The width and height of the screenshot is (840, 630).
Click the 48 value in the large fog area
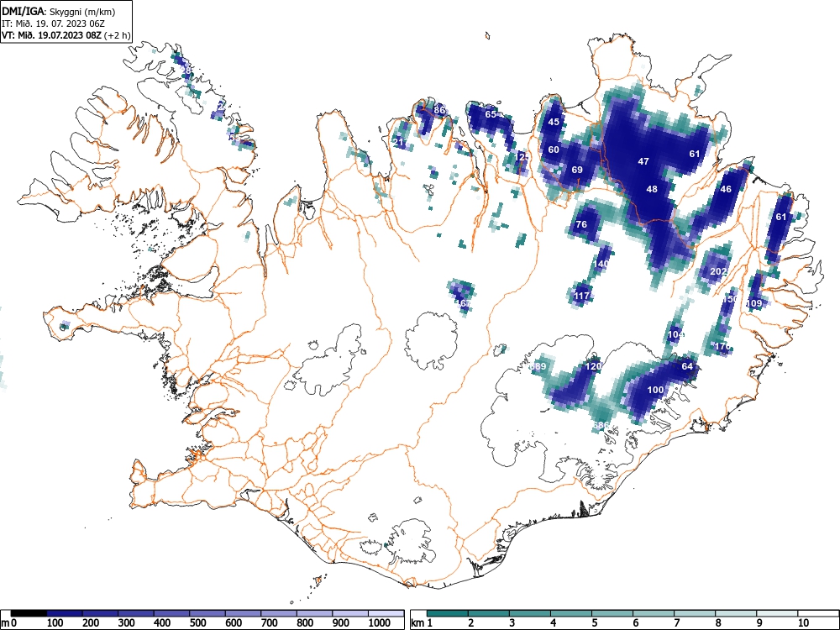(x=652, y=189)
